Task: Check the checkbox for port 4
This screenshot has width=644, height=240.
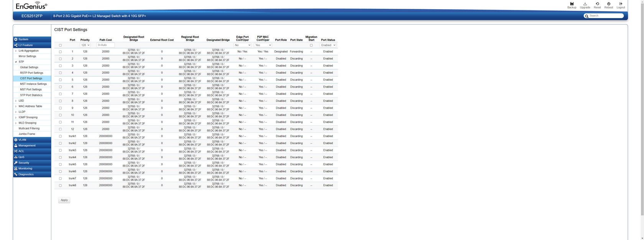Action: pyautogui.click(x=60, y=73)
